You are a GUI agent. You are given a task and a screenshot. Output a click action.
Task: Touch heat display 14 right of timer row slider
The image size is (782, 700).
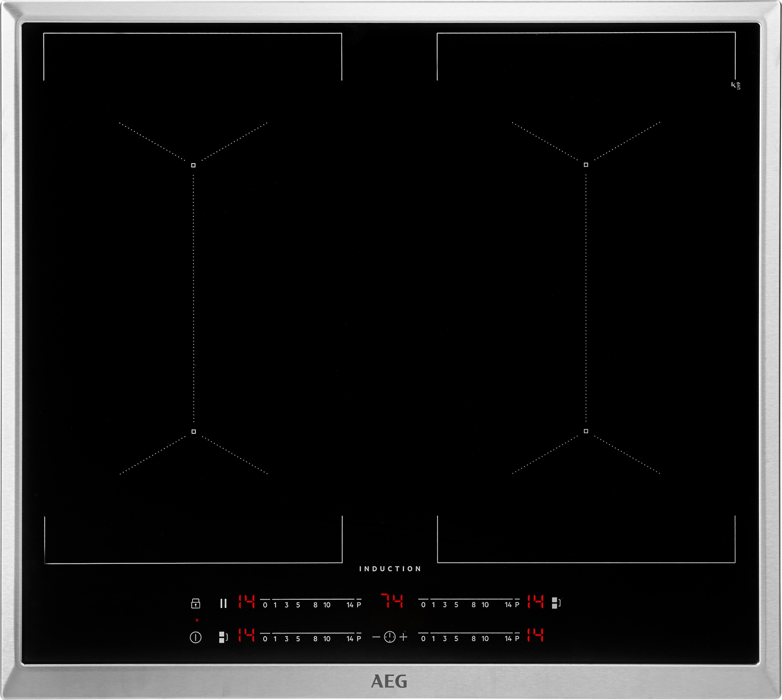point(535,635)
